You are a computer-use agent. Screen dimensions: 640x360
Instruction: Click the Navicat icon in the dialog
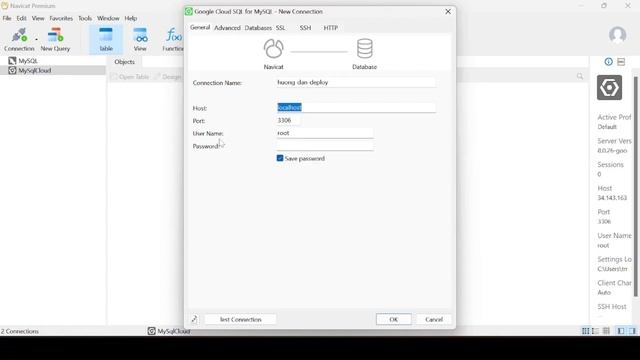[273, 49]
